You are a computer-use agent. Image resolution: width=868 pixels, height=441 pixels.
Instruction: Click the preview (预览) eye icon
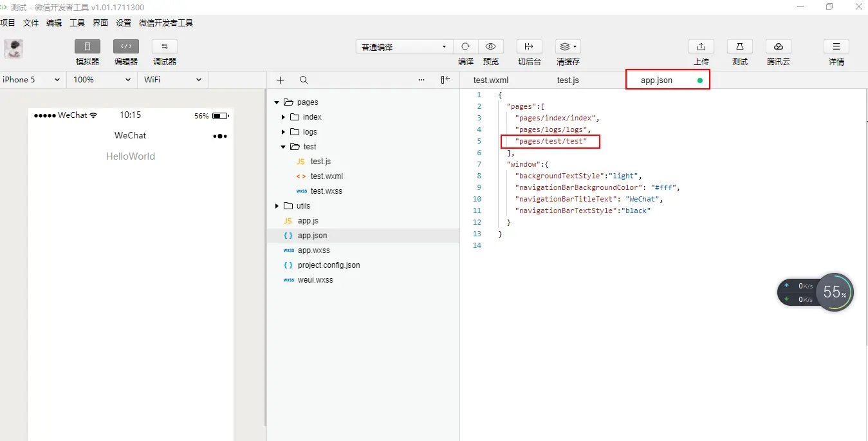click(491, 46)
